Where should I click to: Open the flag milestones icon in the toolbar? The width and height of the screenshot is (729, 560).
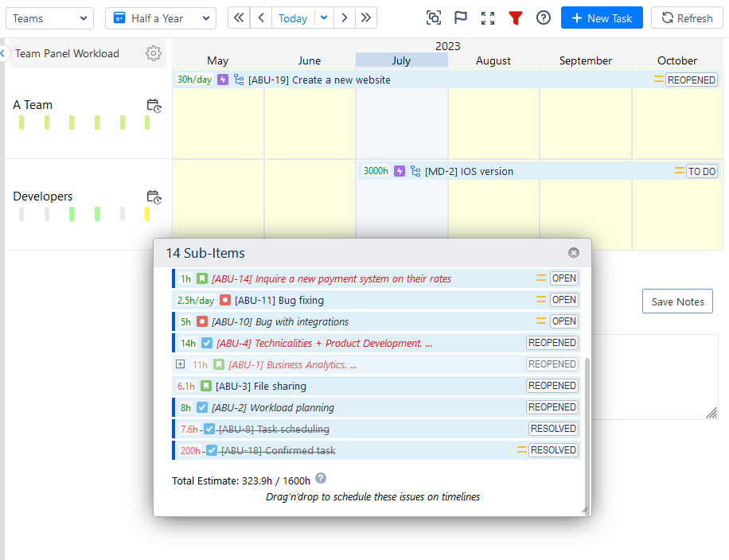(x=461, y=17)
